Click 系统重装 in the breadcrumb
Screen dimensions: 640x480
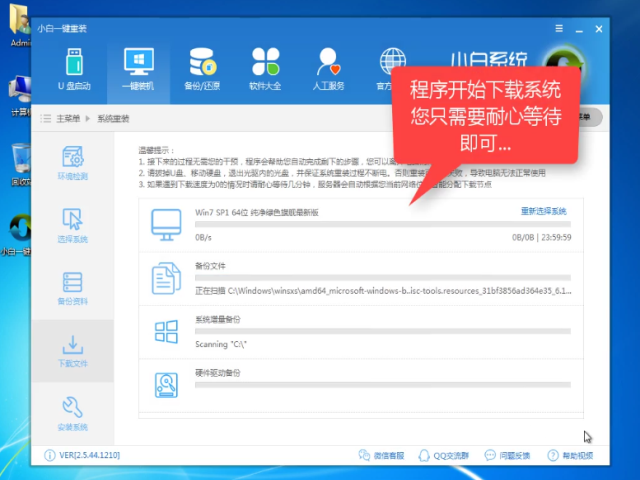click(113, 119)
